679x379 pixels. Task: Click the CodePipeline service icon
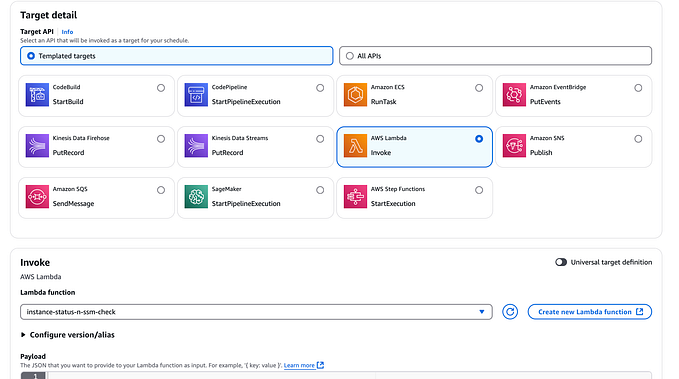[x=196, y=95]
